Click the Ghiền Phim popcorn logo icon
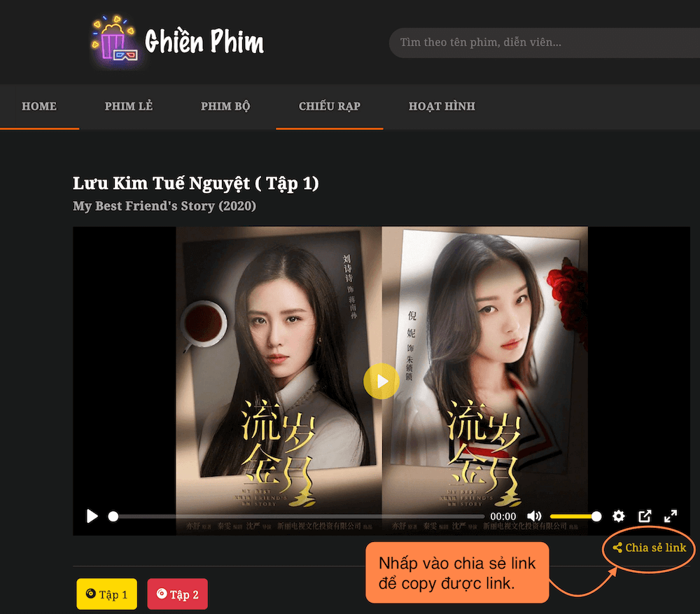Screen dimensions: 700x614 (x=113, y=41)
